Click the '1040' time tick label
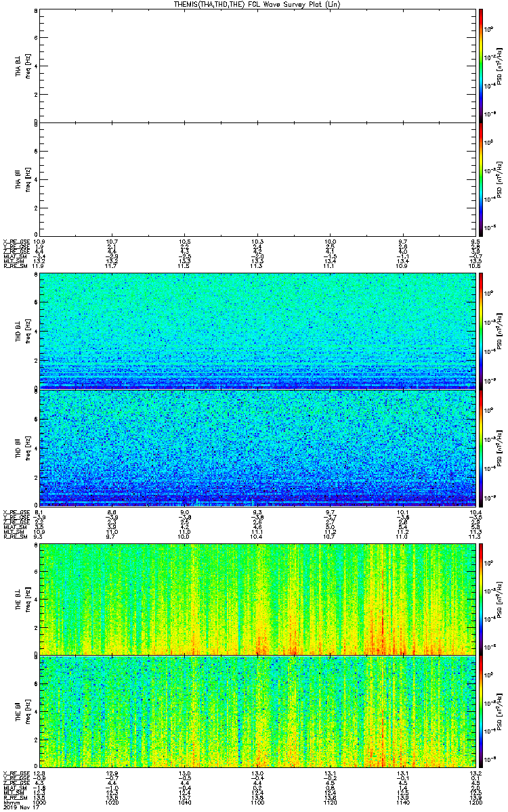 (x=184, y=803)
